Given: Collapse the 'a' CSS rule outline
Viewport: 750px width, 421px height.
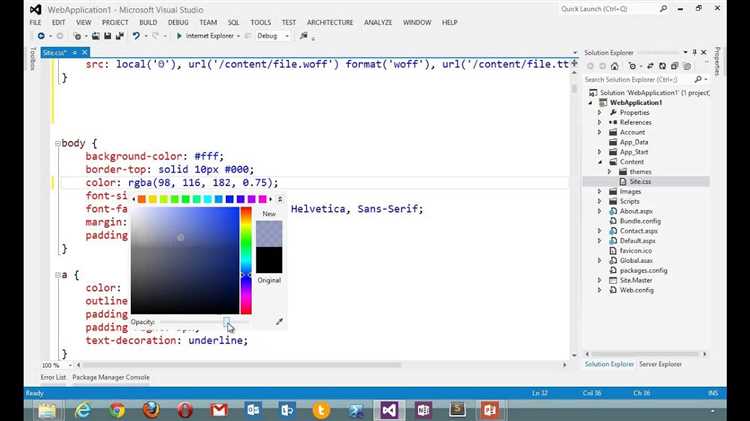Looking at the screenshot, I should point(57,275).
